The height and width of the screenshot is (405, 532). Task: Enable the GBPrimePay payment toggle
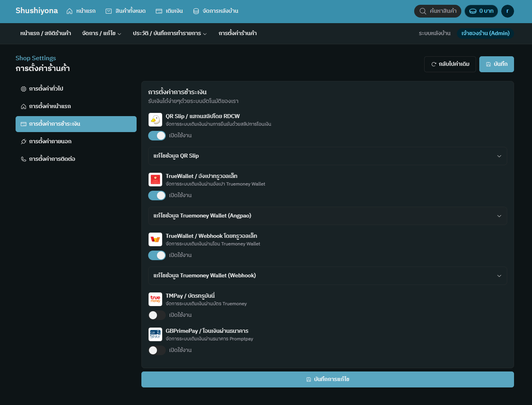pyautogui.click(x=157, y=350)
